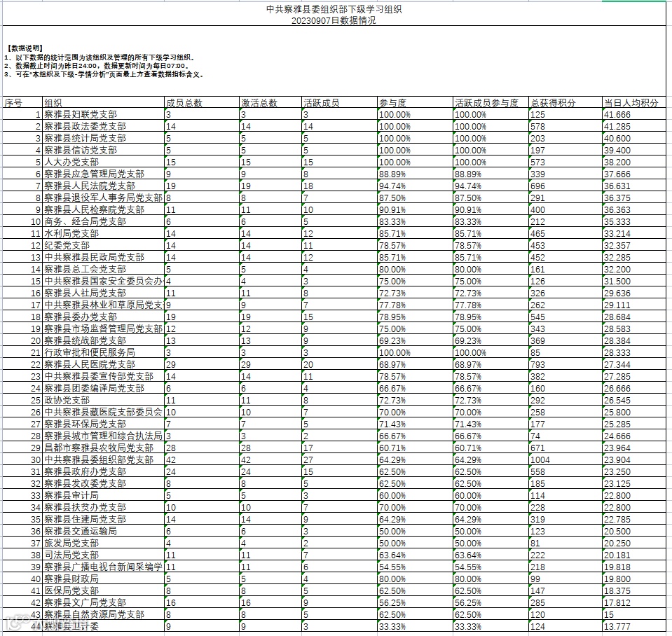The width and height of the screenshot is (672, 636).
Task: Click the daily average cell 13.777
Action: click(x=634, y=627)
